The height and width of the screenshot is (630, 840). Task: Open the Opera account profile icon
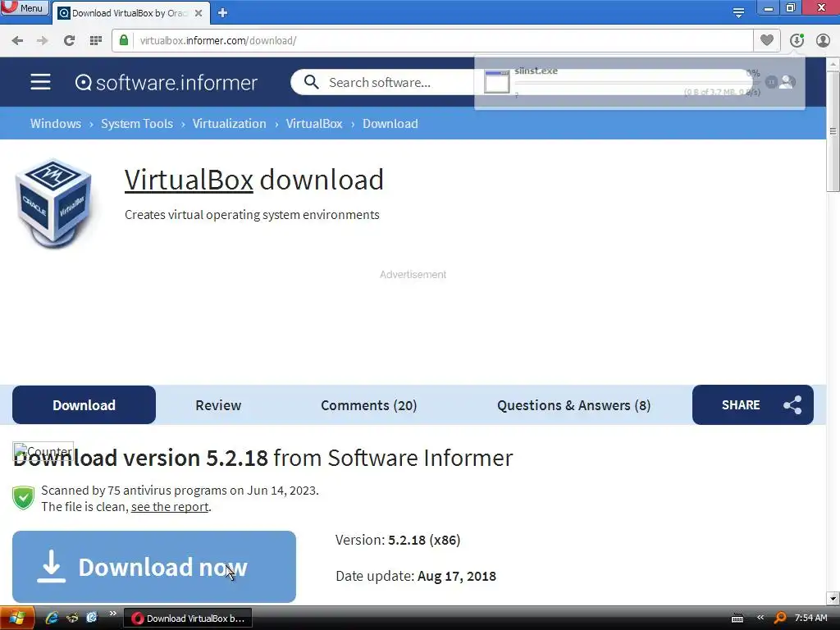point(823,40)
